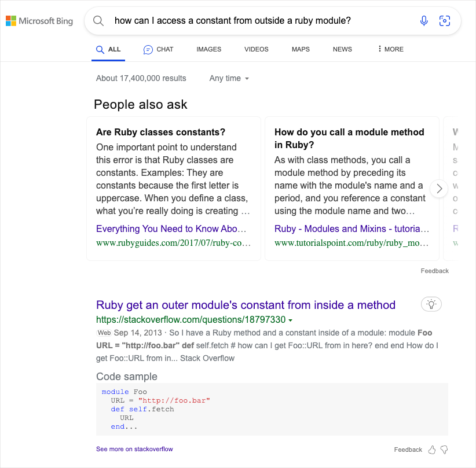Click 'About 17,400,000 results' text

pos(141,78)
